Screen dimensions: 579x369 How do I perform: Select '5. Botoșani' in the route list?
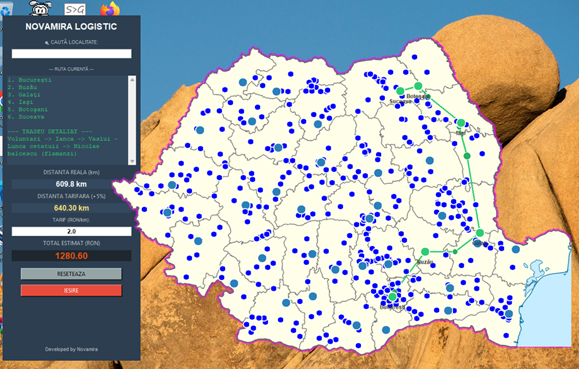click(x=28, y=109)
